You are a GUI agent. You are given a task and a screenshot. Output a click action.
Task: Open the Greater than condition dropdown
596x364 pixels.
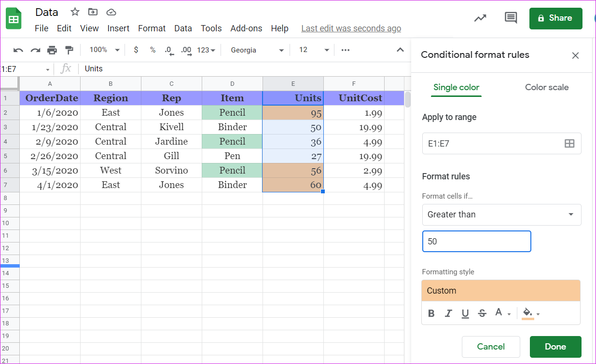tap(501, 215)
